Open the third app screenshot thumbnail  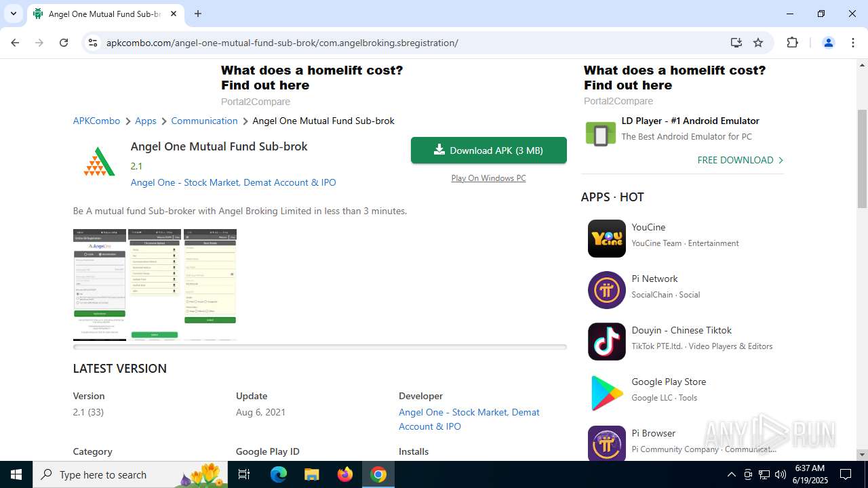point(210,285)
